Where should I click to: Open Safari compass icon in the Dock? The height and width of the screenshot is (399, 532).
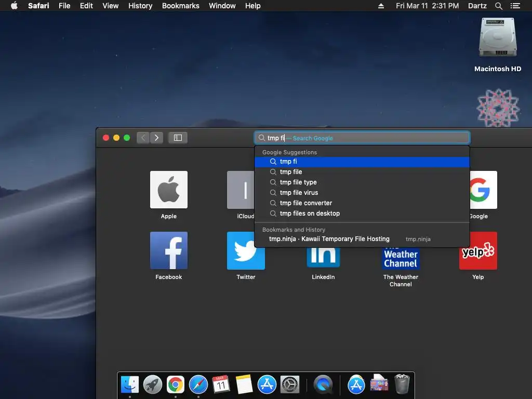click(x=198, y=385)
